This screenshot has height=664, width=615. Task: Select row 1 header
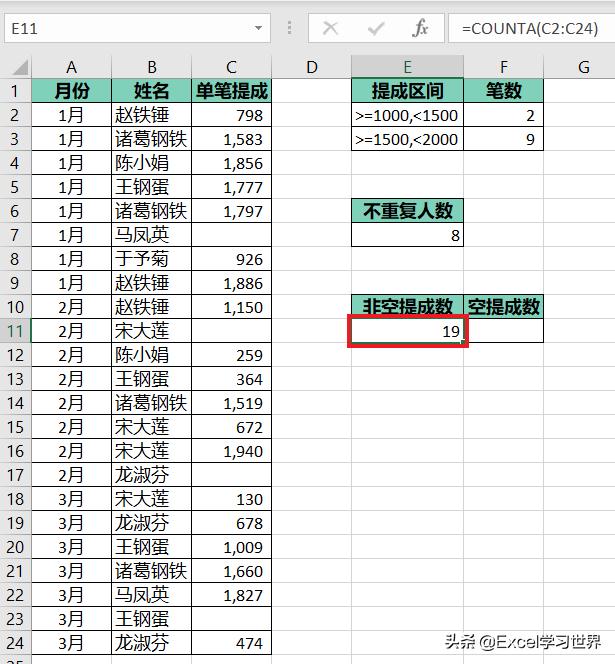click(x=15, y=91)
